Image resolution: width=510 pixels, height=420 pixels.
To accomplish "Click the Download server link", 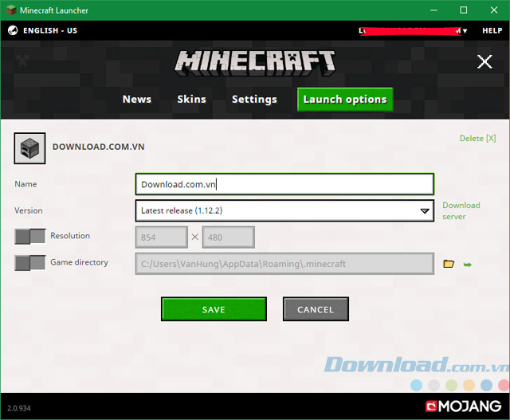I will pyautogui.click(x=461, y=211).
